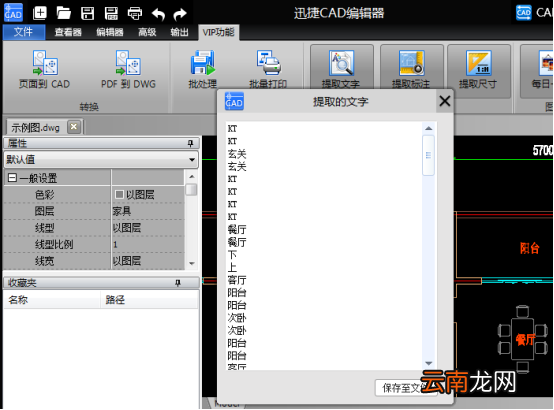Viewport: 554px width, 410px height.
Task: Click the 页面到 CAD conversion tool
Action: pos(44,70)
